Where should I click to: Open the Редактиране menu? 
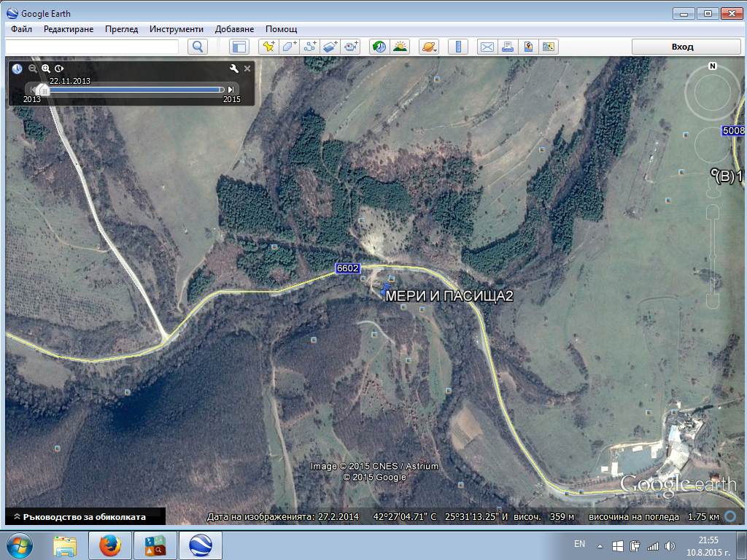[69, 29]
